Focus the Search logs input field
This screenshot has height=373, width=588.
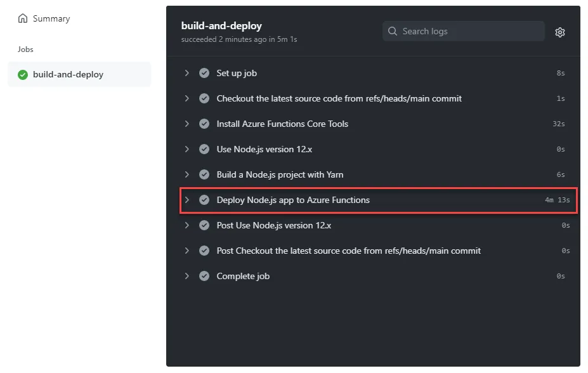click(464, 31)
